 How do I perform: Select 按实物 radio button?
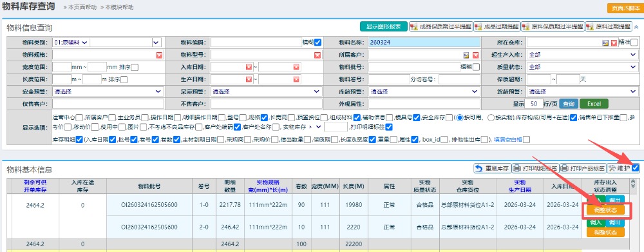[490, 117]
